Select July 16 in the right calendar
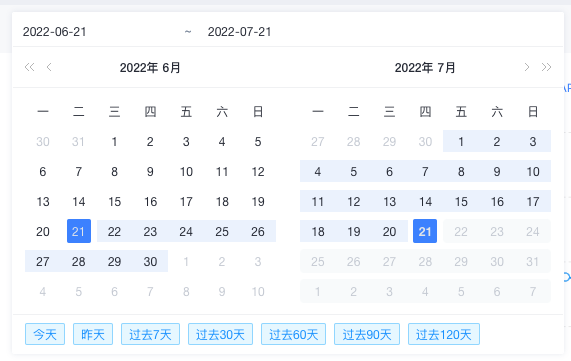The width and height of the screenshot is (571, 361). [497, 201]
